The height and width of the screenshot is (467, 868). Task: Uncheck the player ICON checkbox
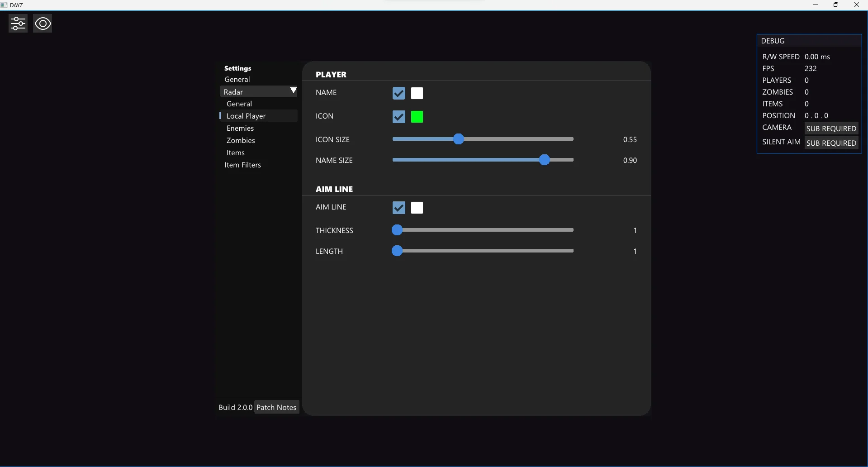[x=398, y=117]
